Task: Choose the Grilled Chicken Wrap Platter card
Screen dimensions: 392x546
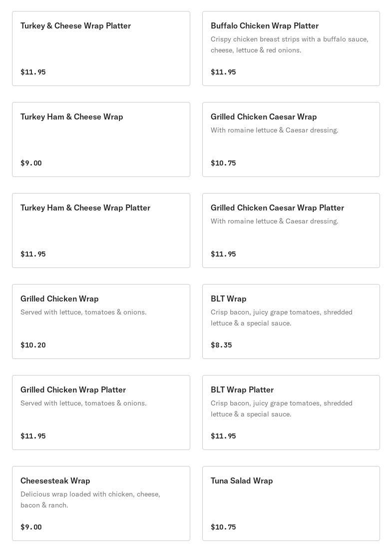Action: tap(101, 412)
